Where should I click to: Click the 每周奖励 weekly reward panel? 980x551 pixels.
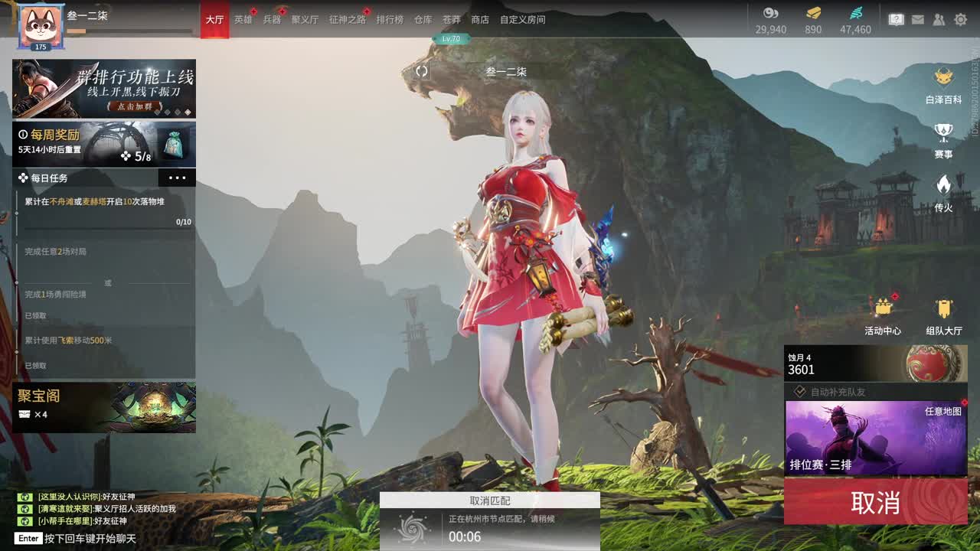(x=104, y=145)
